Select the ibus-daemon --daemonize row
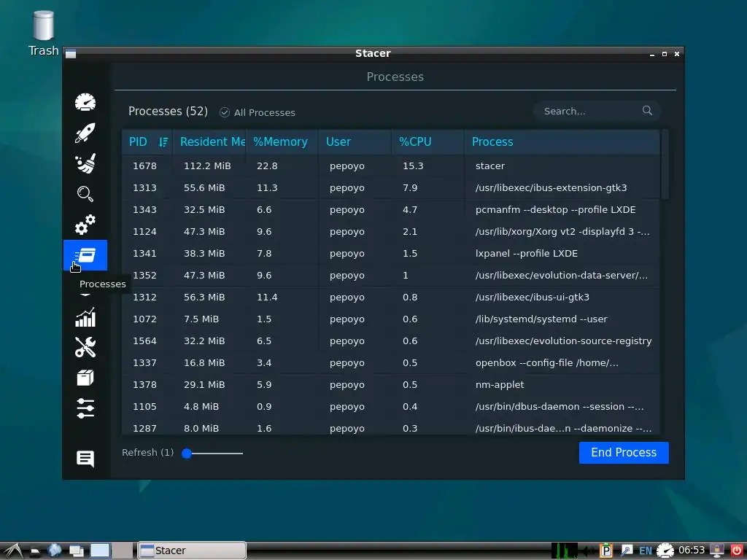747x560 pixels. 391,427
